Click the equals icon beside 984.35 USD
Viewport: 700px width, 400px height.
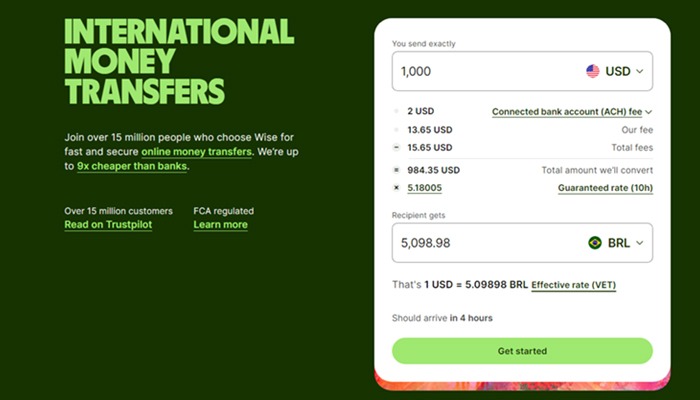point(396,170)
